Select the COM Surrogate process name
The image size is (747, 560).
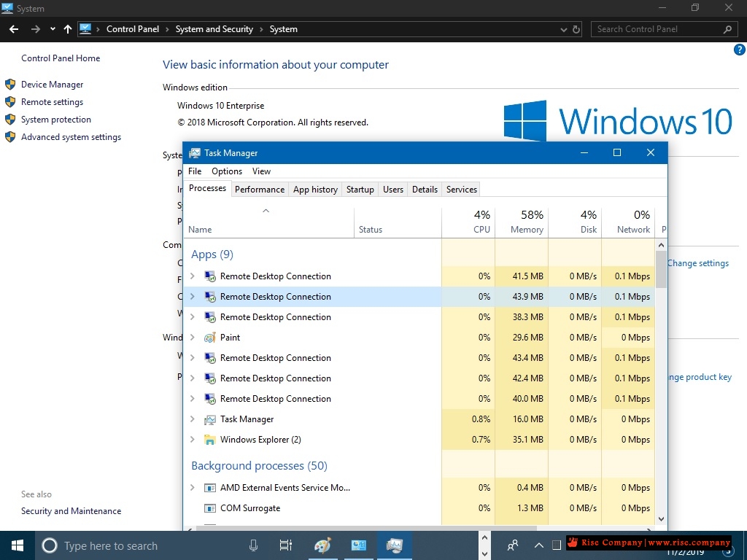pos(250,508)
